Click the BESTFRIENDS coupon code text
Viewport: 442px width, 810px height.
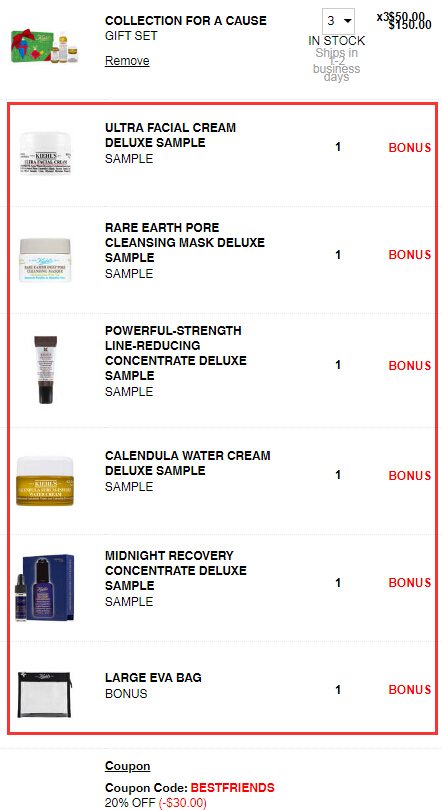coord(232,788)
